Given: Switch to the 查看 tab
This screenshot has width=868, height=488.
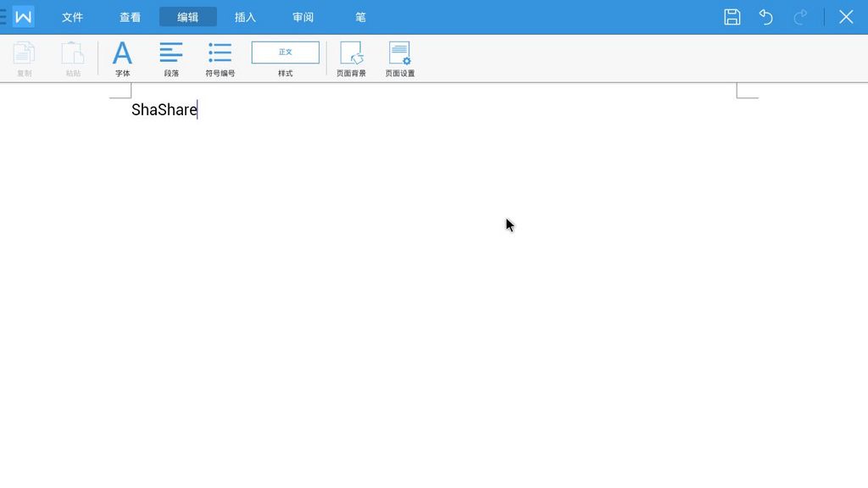Looking at the screenshot, I should tap(130, 17).
